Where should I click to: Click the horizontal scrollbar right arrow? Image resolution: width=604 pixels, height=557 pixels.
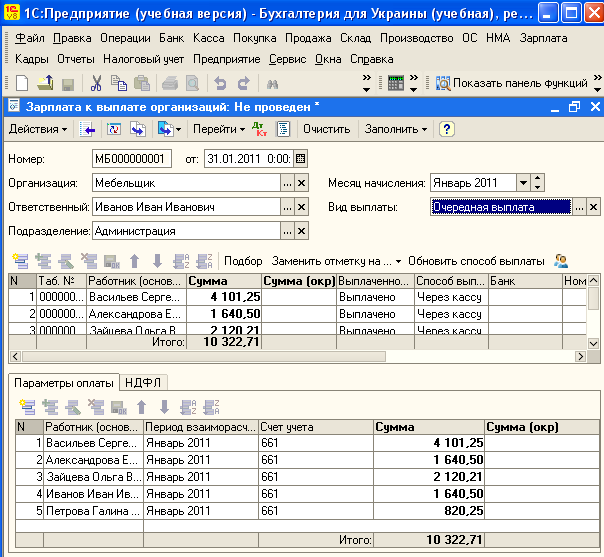point(580,356)
